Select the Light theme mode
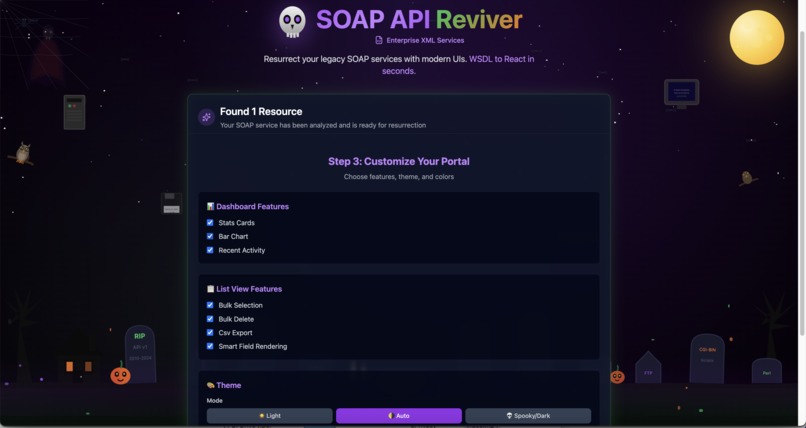This screenshot has height=428, width=806. point(269,416)
